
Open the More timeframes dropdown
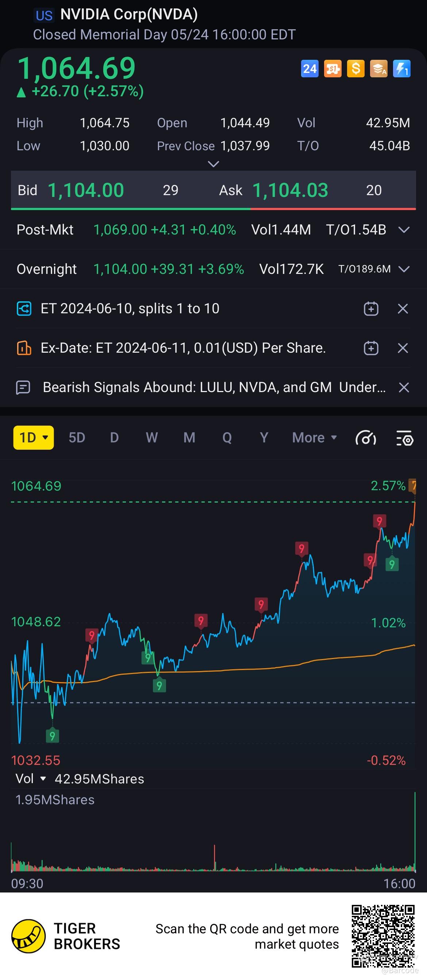[315, 438]
